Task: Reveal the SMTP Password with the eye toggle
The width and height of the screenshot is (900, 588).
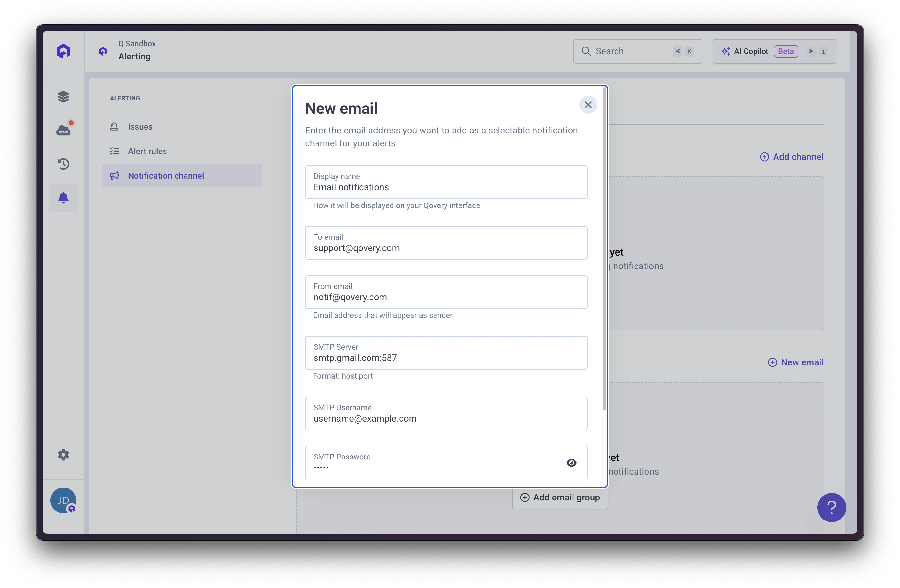Action: click(571, 463)
